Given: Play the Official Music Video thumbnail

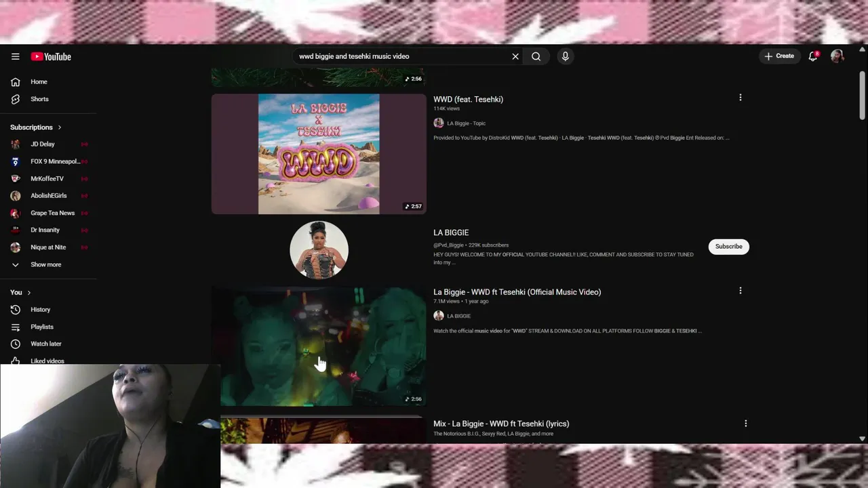Looking at the screenshot, I should (319, 346).
